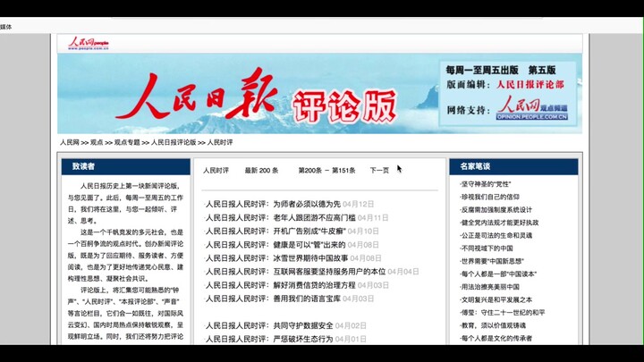Image resolution: width=644 pixels, height=362 pixels.
Task: Go to 观点专题 in the breadcrumb
Action: click(123, 142)
